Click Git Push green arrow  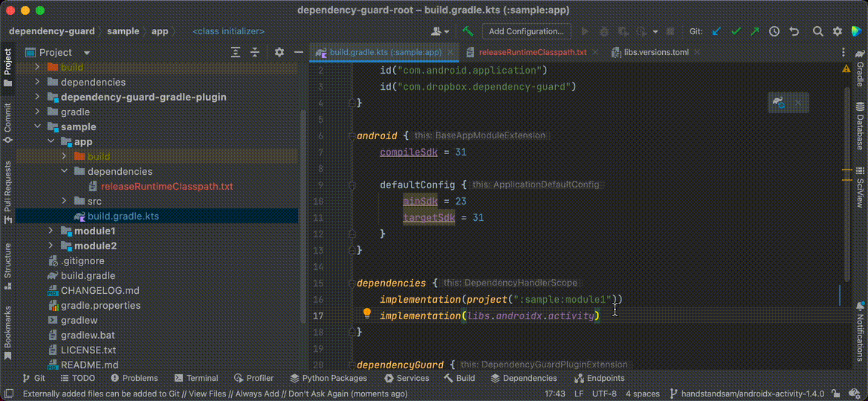coord(754,31)
